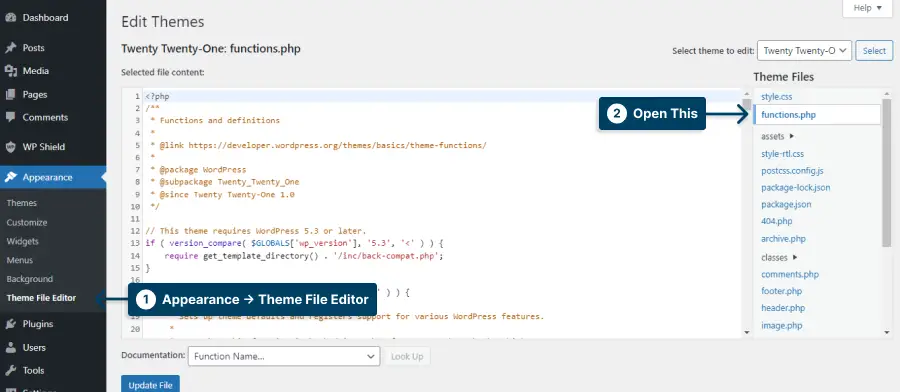Image resolution: width=900 pixels, height=392 pixels.
Task: Click the Pages icon in sidebar
Action: (x=10, y=95)
